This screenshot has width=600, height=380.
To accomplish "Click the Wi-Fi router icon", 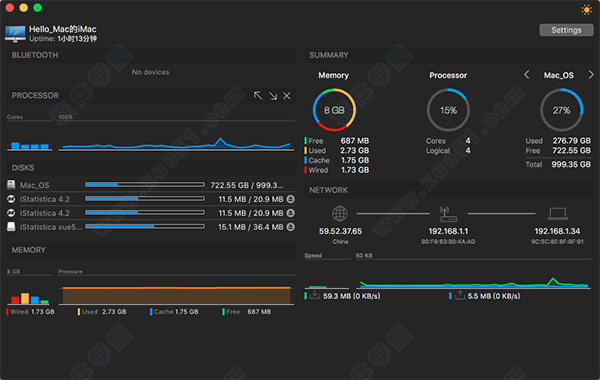I will coord(448,214).
